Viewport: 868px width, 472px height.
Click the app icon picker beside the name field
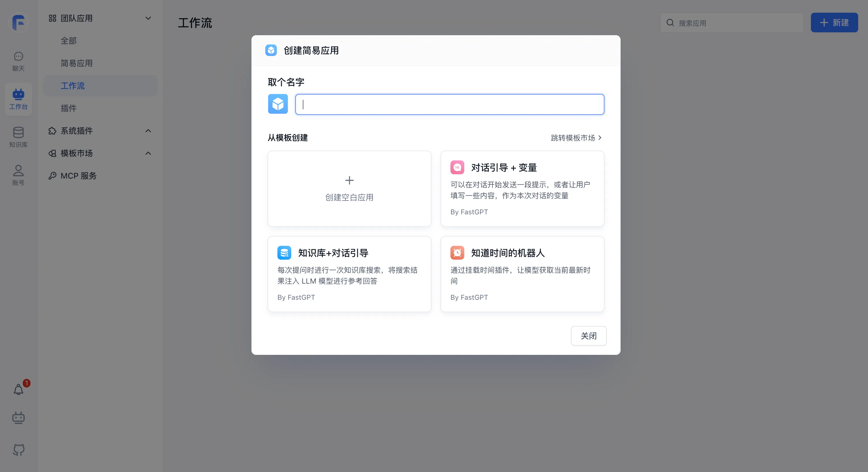click(x=278, y=104)
